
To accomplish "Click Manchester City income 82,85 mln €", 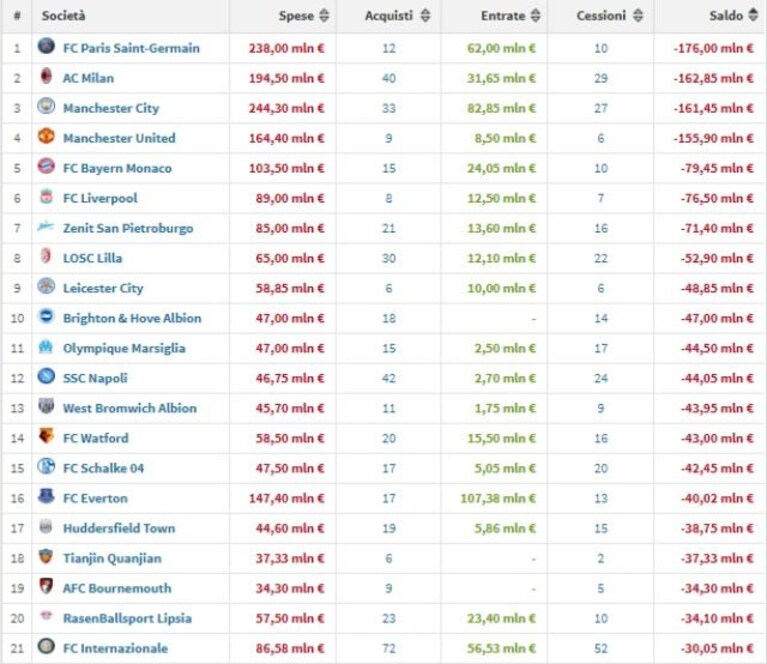I will (x=501, y=108).
